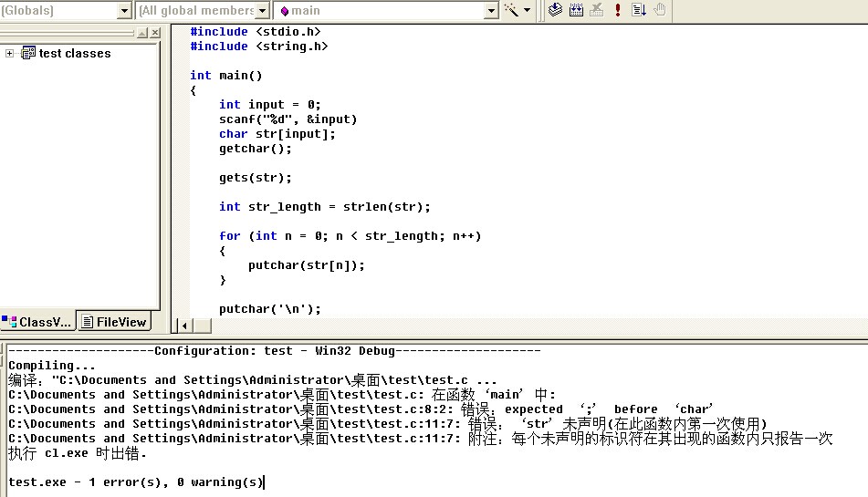The width and height of the screenshot is (868, 497).
Task: Click the grayed Stop Build icon
Action: (x=597, y=9)
